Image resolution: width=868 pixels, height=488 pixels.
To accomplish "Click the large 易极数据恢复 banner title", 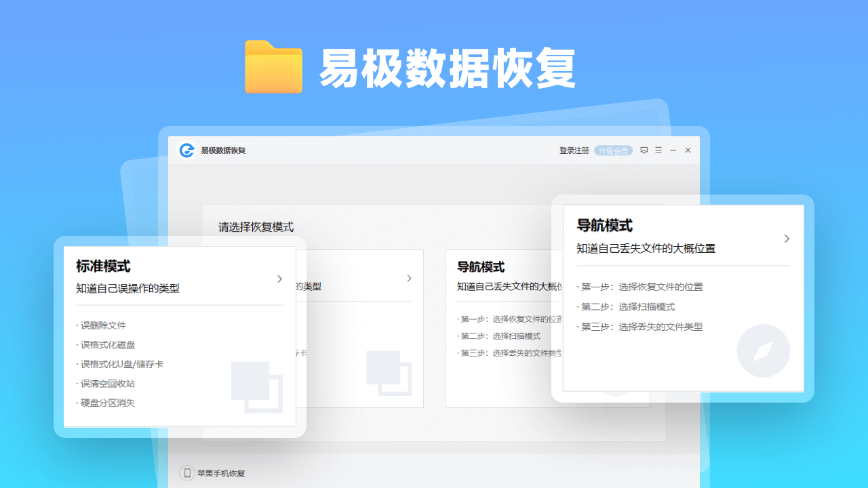I will point(448,68).
